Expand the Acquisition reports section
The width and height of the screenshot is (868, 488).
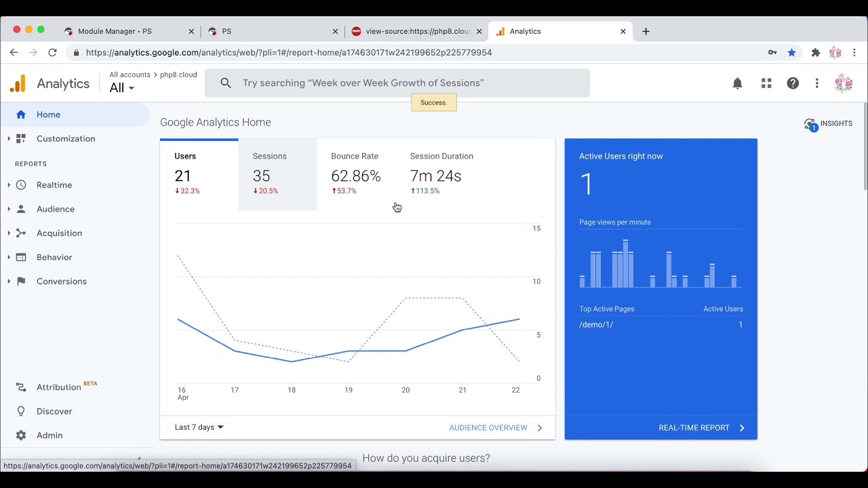coord(9,233)
